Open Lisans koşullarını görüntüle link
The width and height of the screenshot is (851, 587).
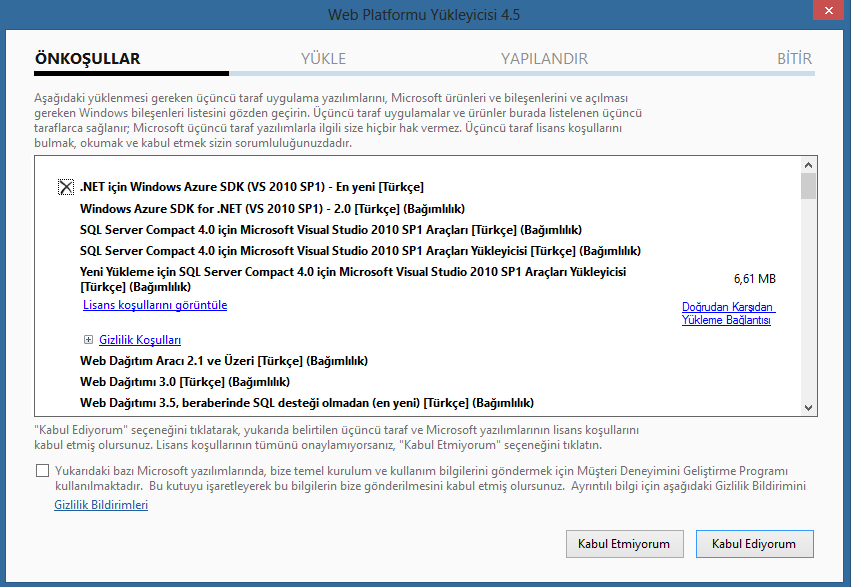(x=155, y=305)
